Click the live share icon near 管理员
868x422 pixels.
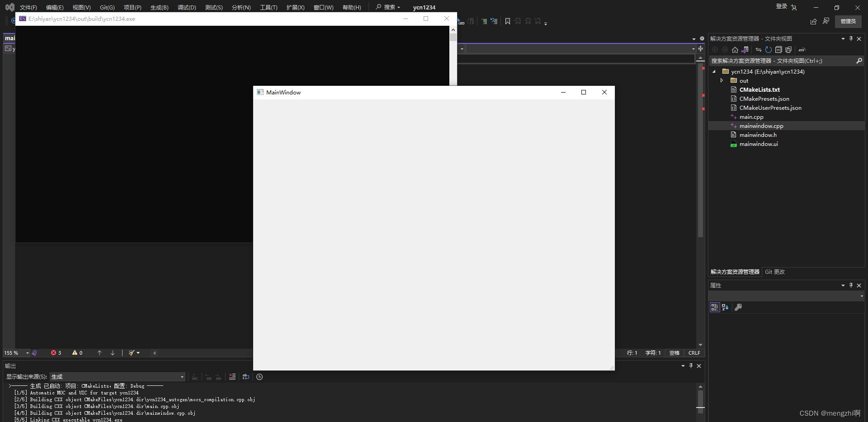pyautogui.click(x=813, y=21)
